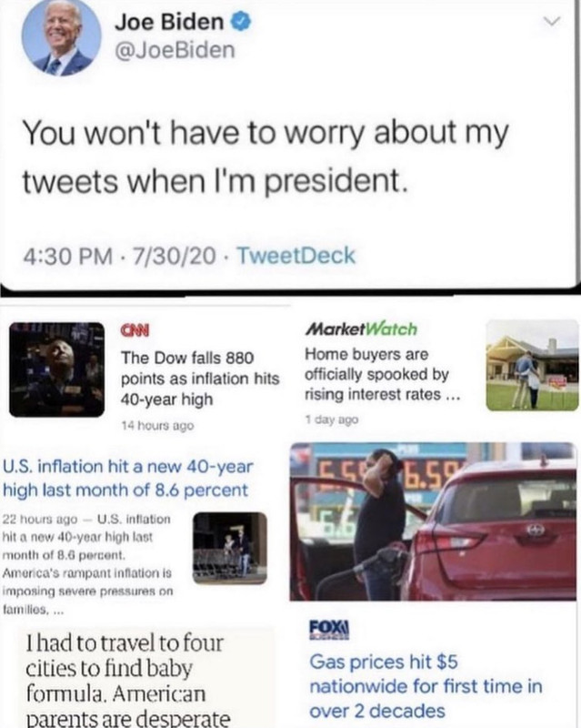581x728 pixels.
Task: Open the U.S. inflation 40-year high headline
Action: (x=128, y=478)
